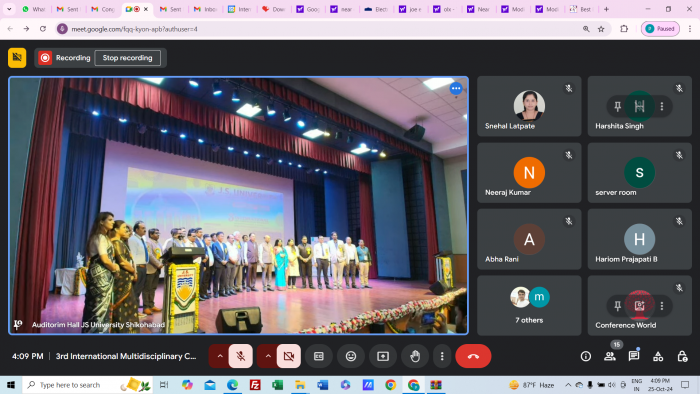700x394 pixels.
Task: Open host controls lock icon
Action: [682, 356]
